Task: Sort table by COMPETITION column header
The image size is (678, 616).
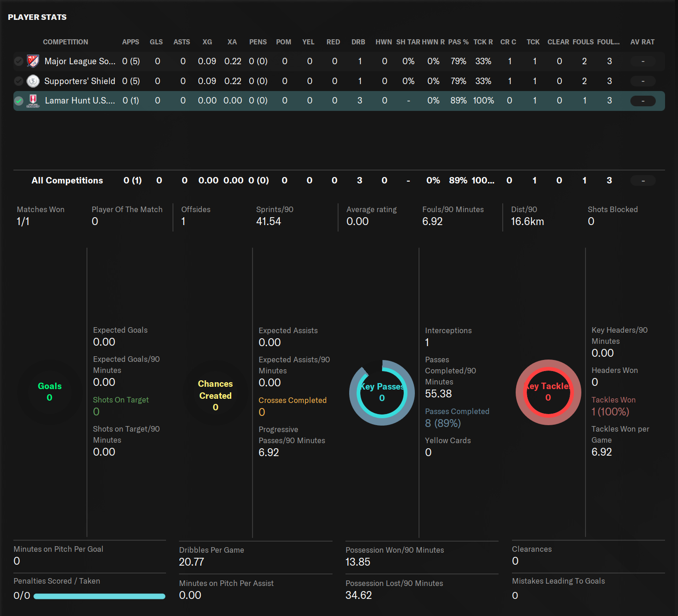Action: [x=65, y=42]
